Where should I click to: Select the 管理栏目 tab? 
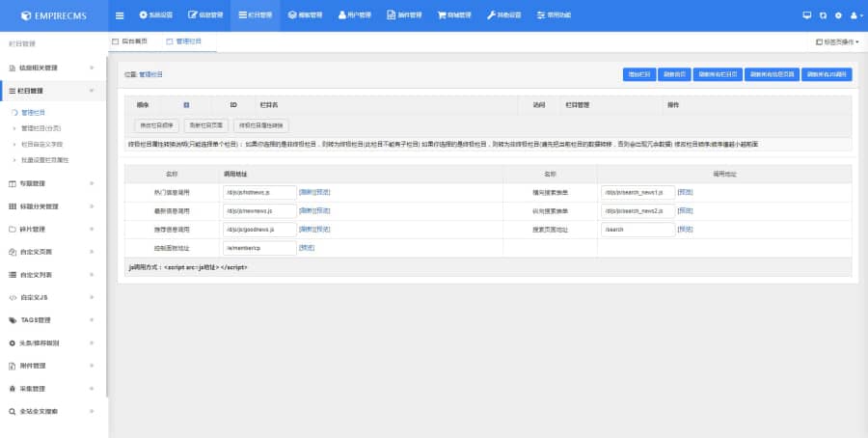click(184, 41)
